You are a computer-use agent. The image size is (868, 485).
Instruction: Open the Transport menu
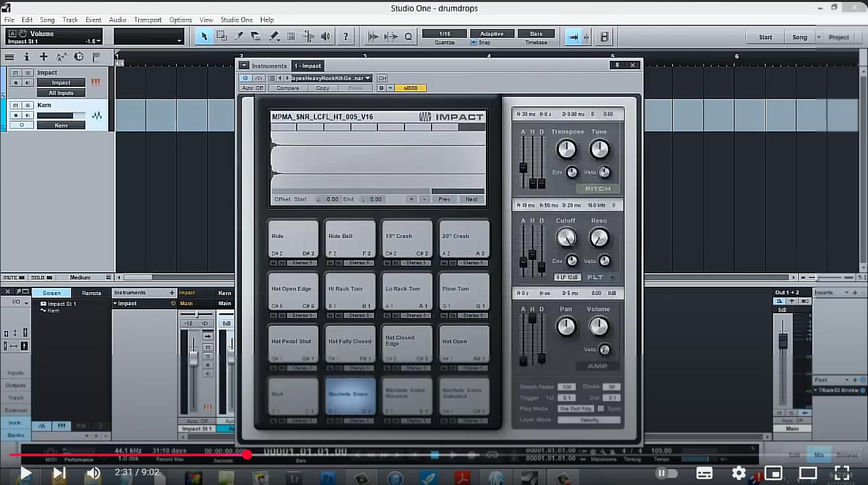pyautogui.click(x=147, y=20)
